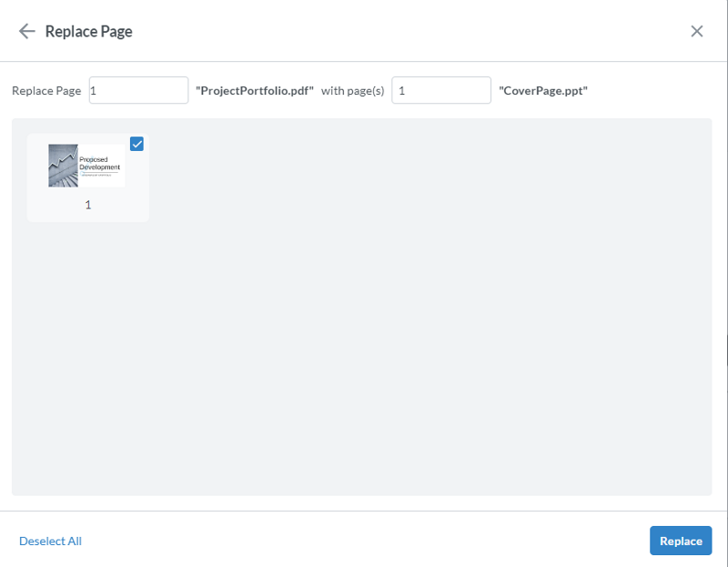Close the Replace Page dialog with the X
Viewport: 728px width, 567px height.
point(697,30)
